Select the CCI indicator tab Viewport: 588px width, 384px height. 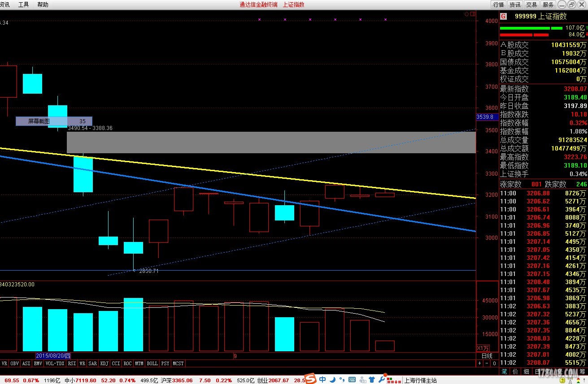(116, 363)
